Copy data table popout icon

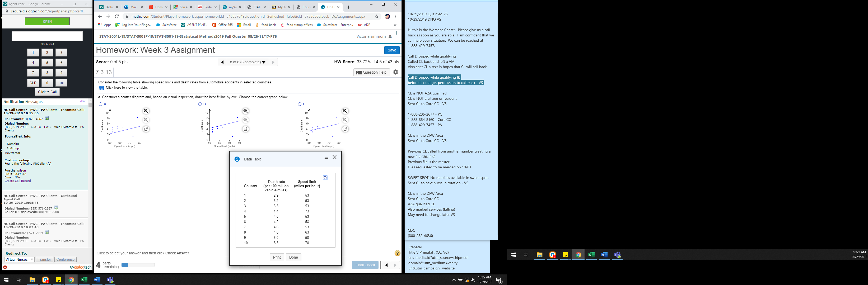pos(325,177)
